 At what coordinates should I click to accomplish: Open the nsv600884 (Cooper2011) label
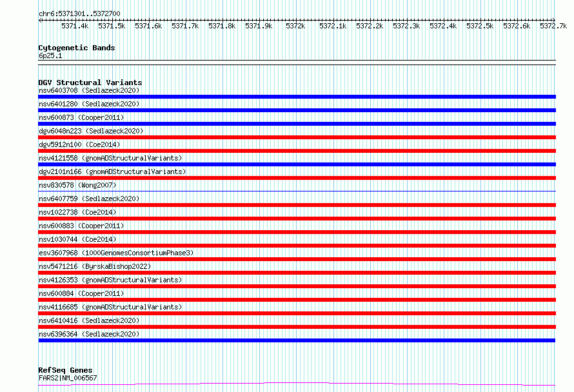pyautogui.click(x=81, y=293)
